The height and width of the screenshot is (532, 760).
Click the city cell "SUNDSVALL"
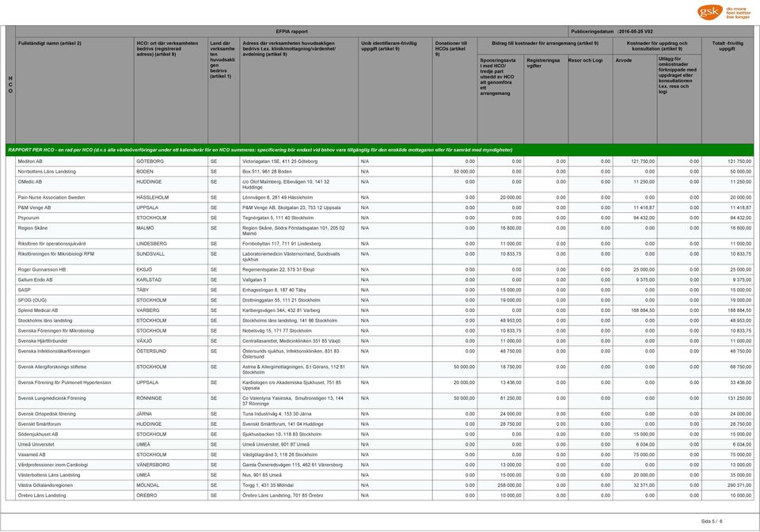171,256
